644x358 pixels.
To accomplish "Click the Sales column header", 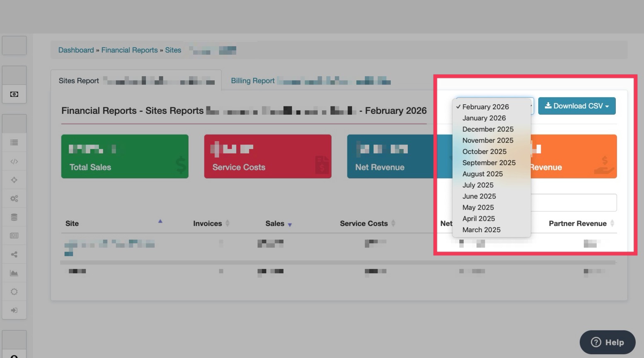I will (275, 223).
